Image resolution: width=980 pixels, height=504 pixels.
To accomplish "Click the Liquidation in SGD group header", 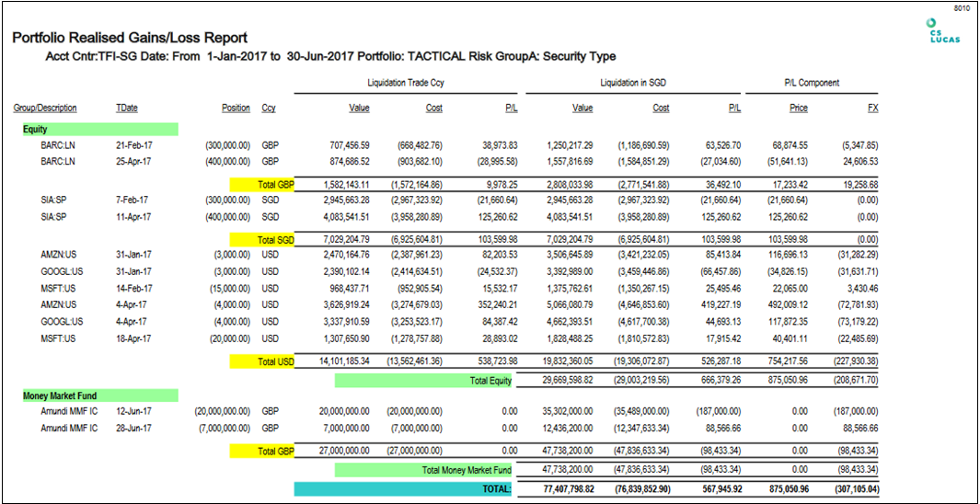I will 634,83.
